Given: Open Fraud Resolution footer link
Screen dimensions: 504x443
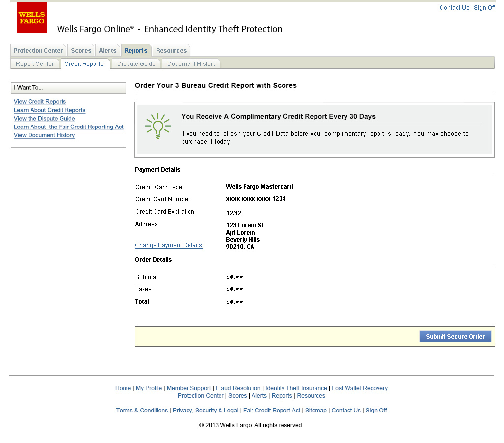Looking at the screenshot, I should [x=238, y=388].
